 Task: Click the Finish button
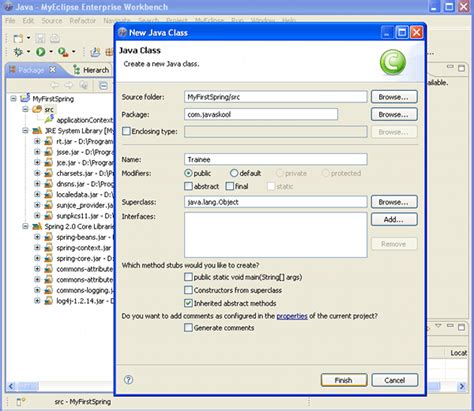tap(344, 380)
